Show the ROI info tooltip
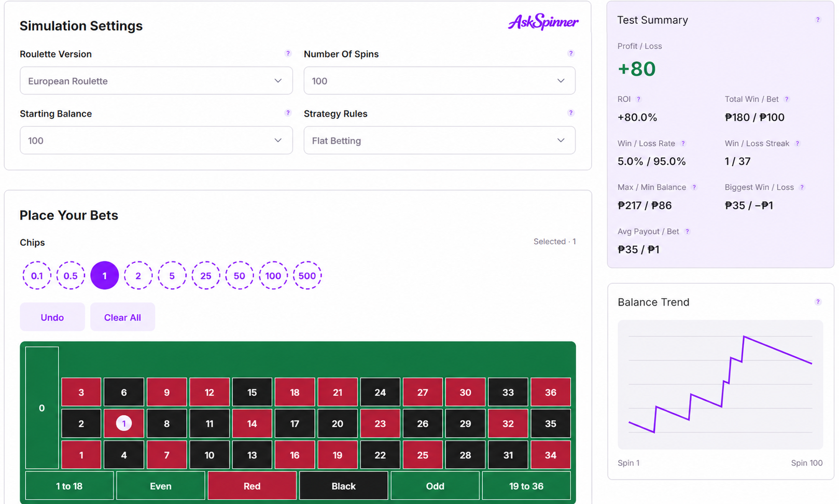The width and height of the screenshot is (839, 504). pyautogui.click(x=639, y=99)
